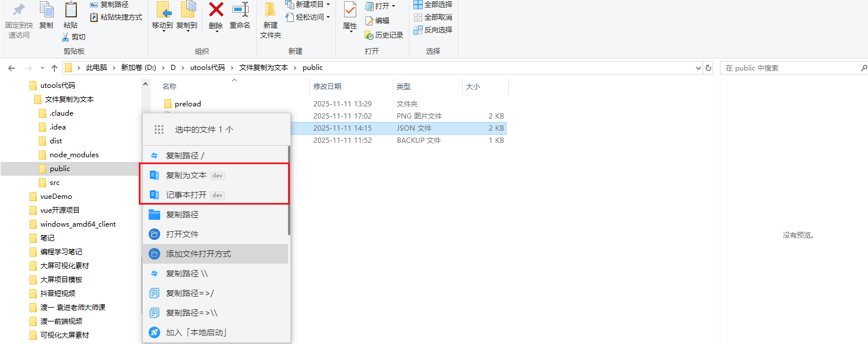Click the red Delete (删除) icon
868x344 pixels.
pos(216,10)
